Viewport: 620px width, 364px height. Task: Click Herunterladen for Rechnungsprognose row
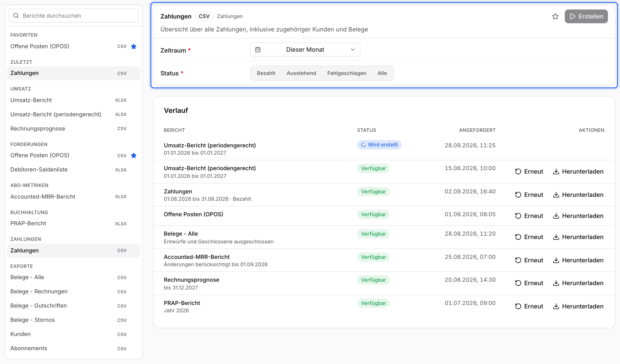tap(578, 283)
